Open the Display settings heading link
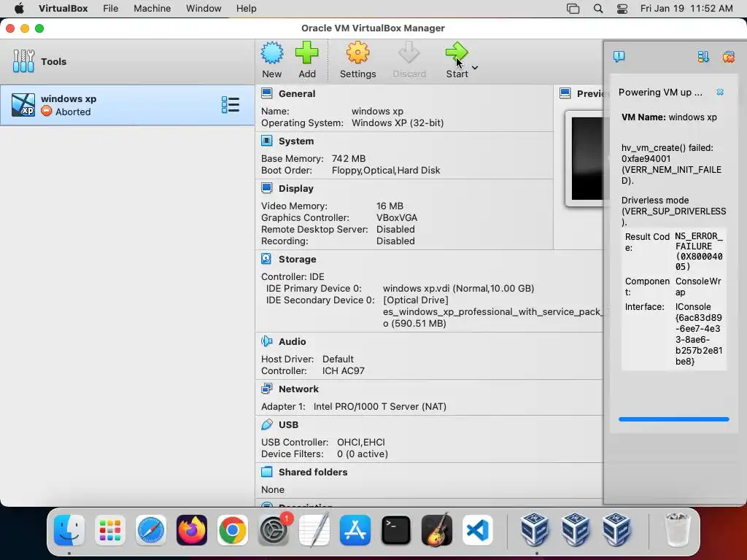The width and height of the screenshot is (747, 560). pyautogui.click(x=296, y=189)
